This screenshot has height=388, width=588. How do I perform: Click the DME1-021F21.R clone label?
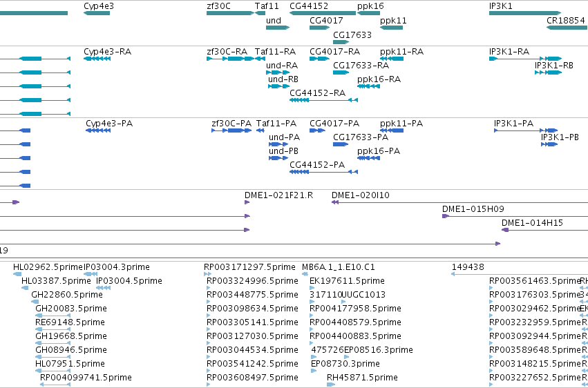(278, 195)
